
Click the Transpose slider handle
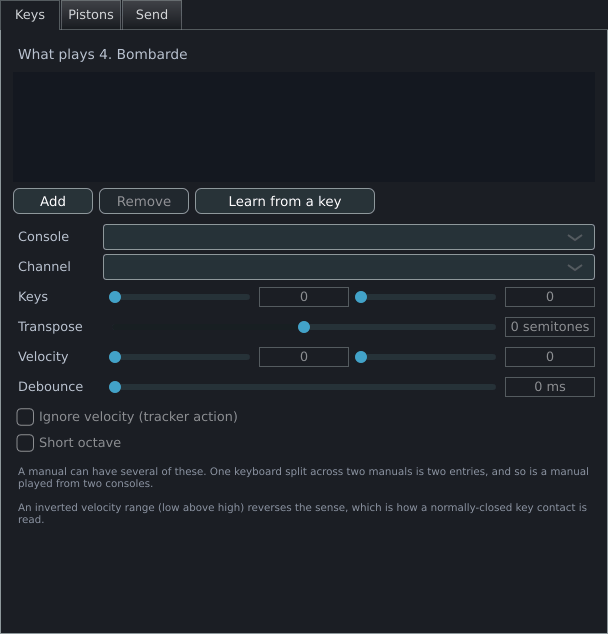(x=304, y=327)
